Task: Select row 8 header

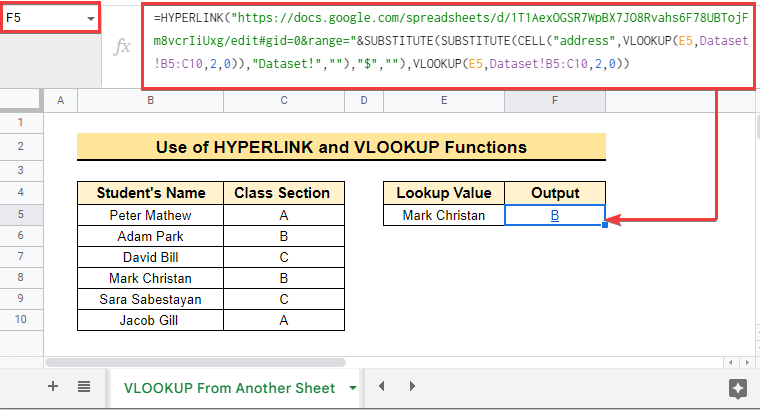Action: point(21,277)
